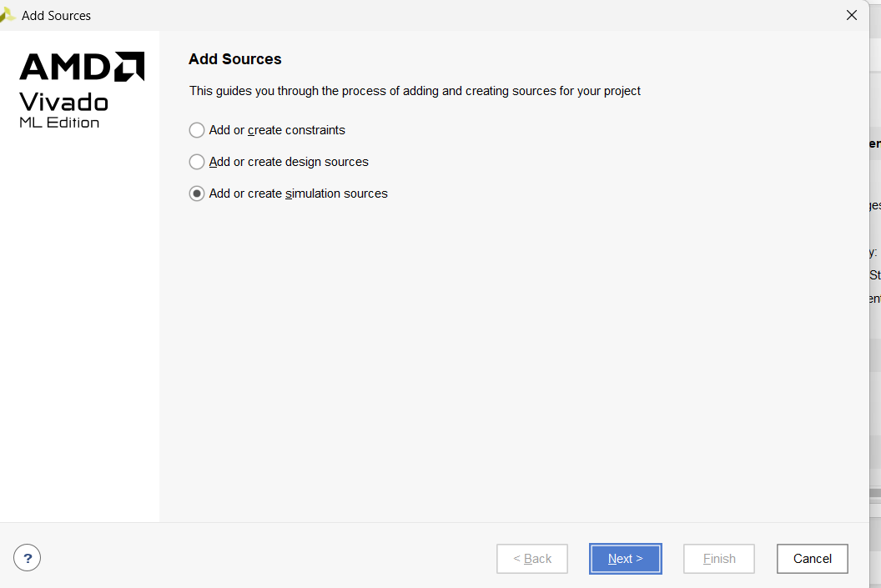Click the 'Add or create simulation sources' label text
The height and width of the screenshot is (588, 881).
[x=299, y=193]
